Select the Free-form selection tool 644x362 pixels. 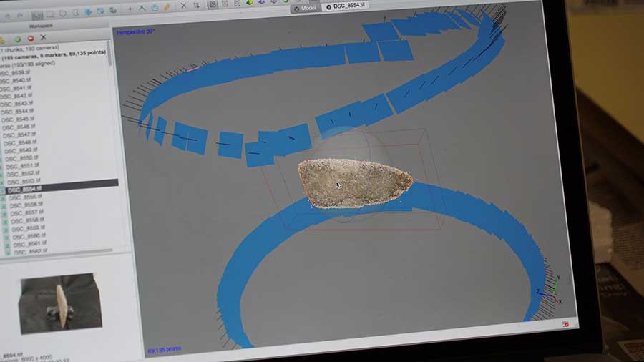pos(76,13)
